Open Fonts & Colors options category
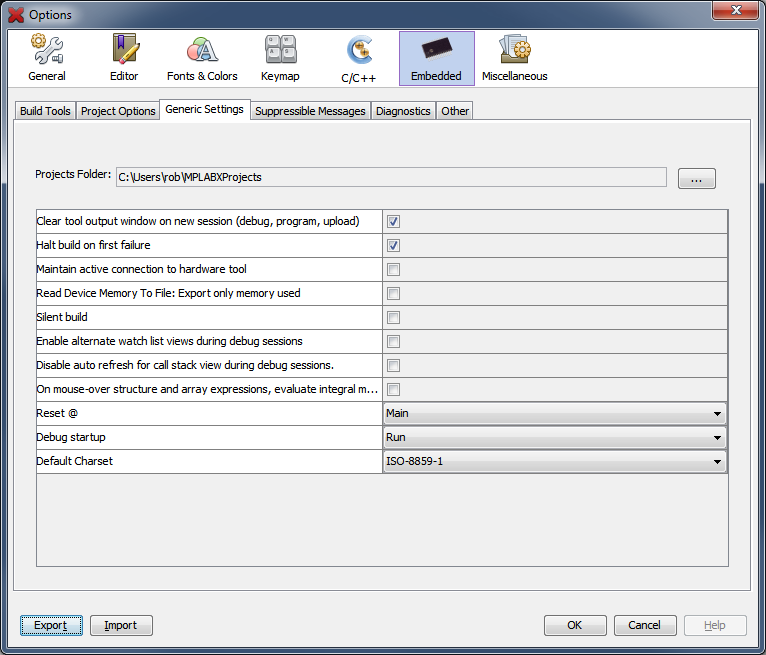The width and height of the screenshot is (766, 655). pos(202,59)
